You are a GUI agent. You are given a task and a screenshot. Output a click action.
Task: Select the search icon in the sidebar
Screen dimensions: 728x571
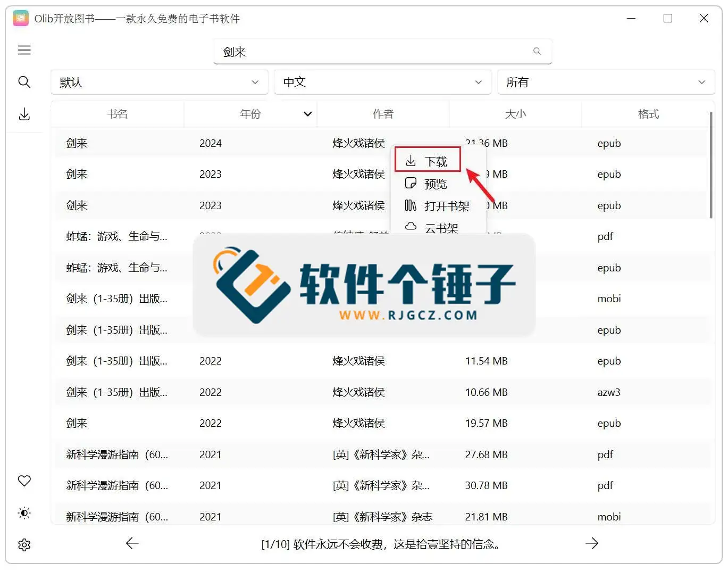(24, 82)
